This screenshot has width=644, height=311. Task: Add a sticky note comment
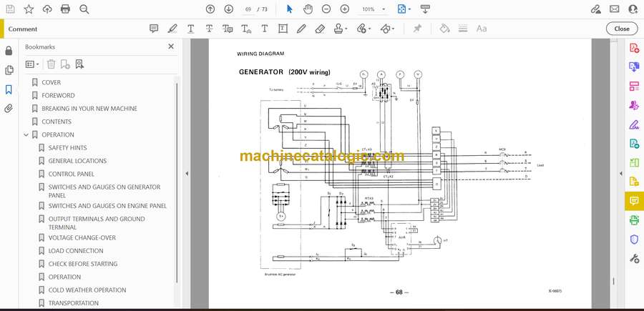(x=154, y=29)
